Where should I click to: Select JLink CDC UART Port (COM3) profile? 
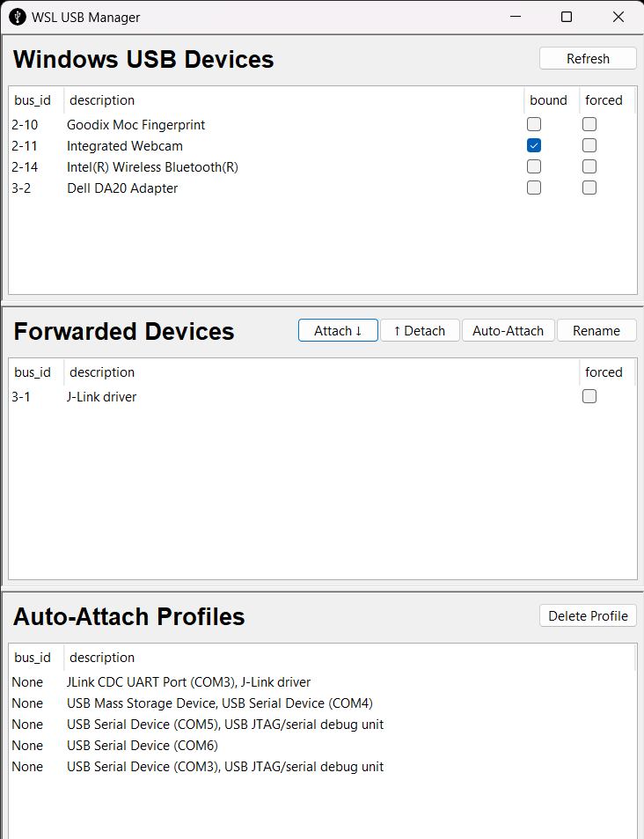click(x=323, y=682)
